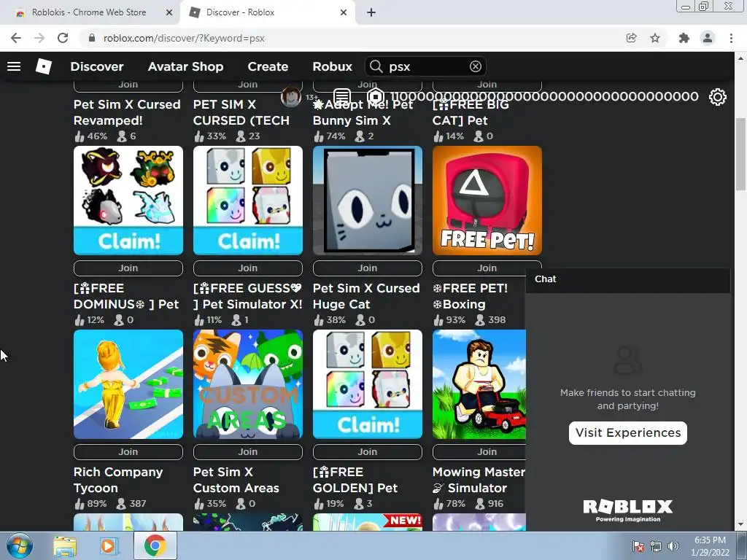The width and height of the screenshot is (747, 560).
Task: Select the Discover - Roblox tab
Action: (x=267, y=12)
